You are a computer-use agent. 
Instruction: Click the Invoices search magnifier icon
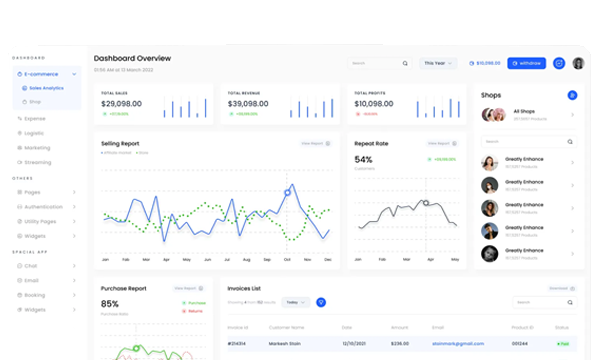570,302
